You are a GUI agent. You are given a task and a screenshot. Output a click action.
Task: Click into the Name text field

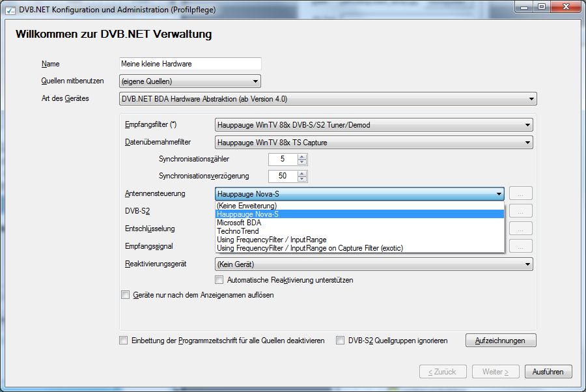[x=190, y=64]
